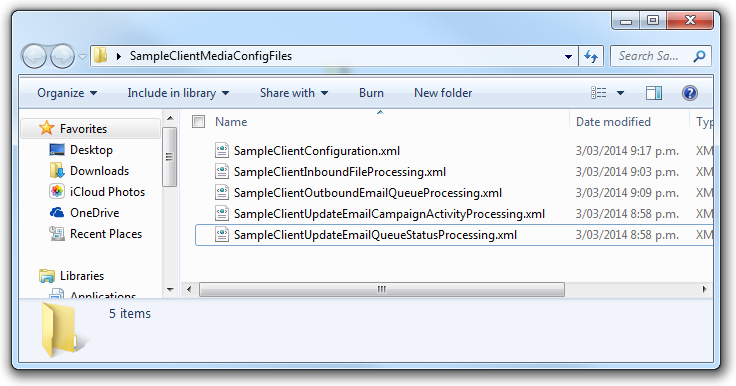Click navigation pane scroll down arrow
This screenshot has height=386, width=736.
coord(170,290)
